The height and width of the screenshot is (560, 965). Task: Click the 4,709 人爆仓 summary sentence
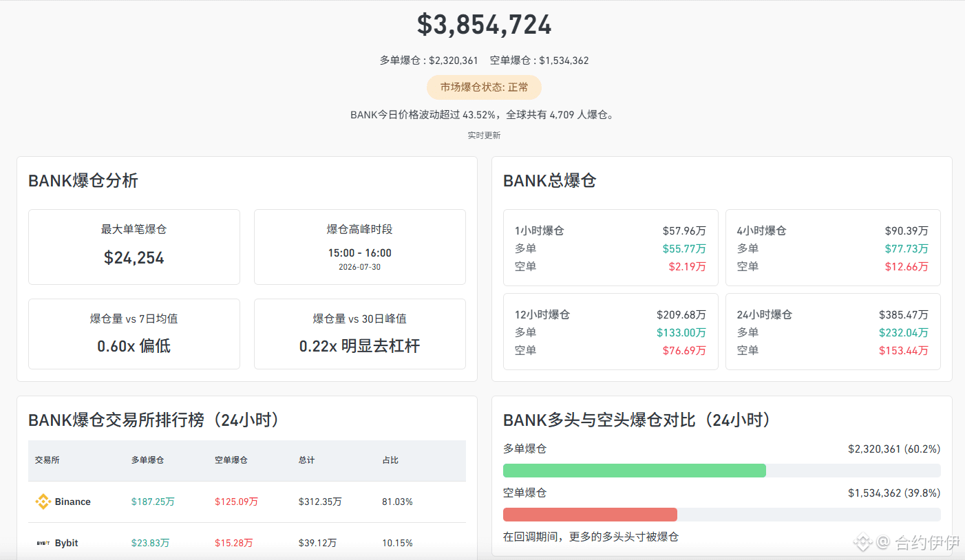[x=484, y=115]
